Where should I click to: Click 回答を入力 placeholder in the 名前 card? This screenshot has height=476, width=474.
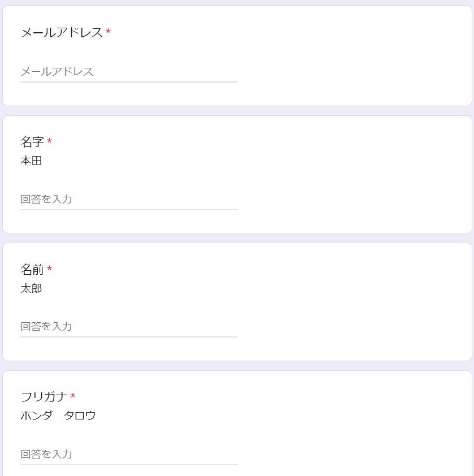pos(46,326)
